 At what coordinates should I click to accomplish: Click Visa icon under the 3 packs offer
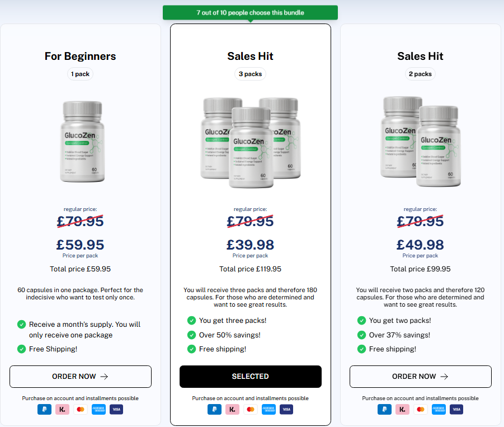286,409
